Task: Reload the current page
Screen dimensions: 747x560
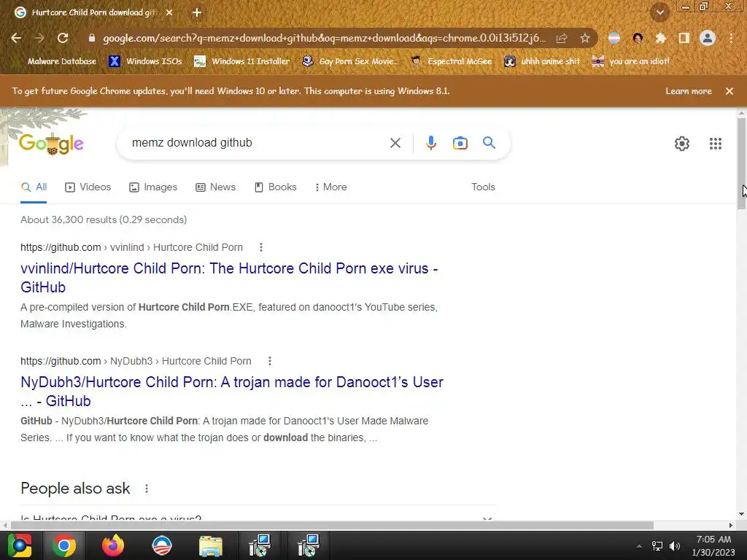Action: coord(63,38)
